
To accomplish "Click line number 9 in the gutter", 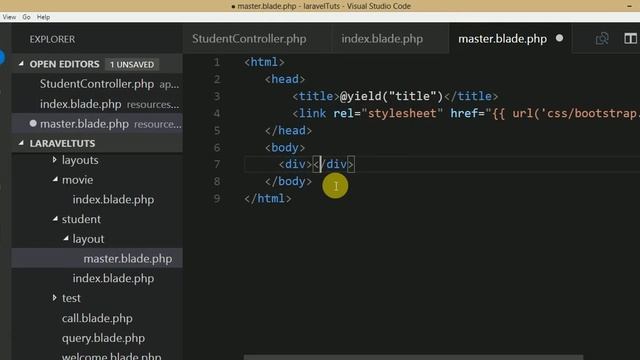I will coord(217,199).
